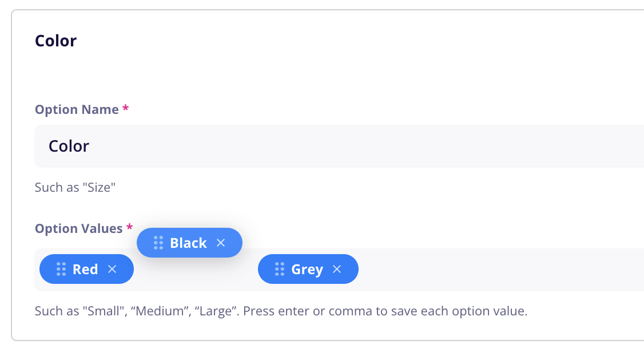Screen dimensions: 644x356
Task: Click the Black chip label
Action: pyautogui.click(x=189, y=243)
